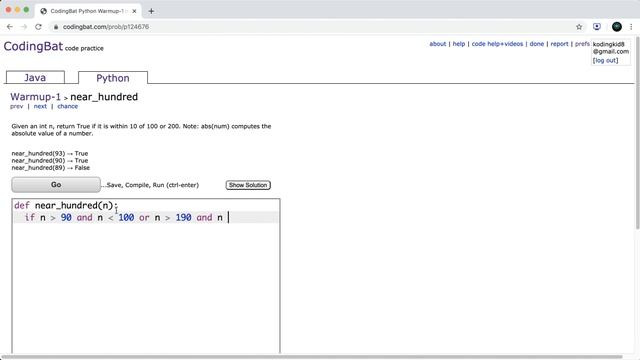
Task: Click the near_hundred problem title
Action: pos(104,97)
